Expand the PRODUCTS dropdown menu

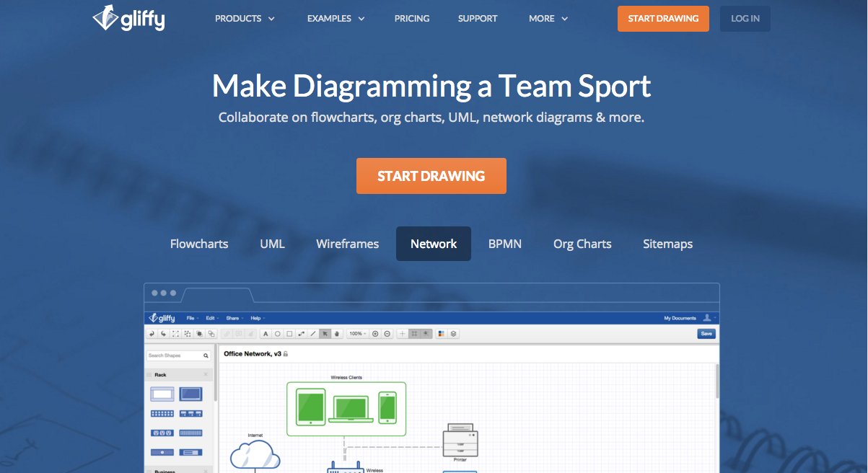245,19
